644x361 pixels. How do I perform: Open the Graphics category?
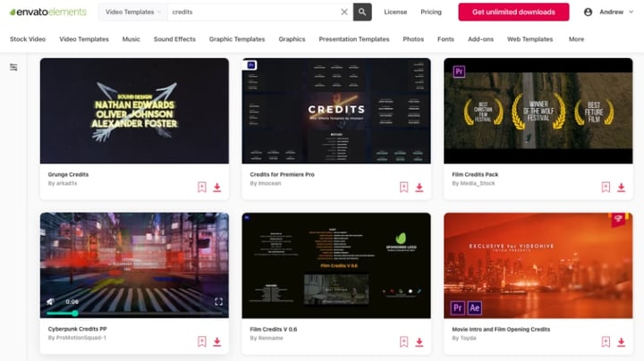(x=292, y=39)
